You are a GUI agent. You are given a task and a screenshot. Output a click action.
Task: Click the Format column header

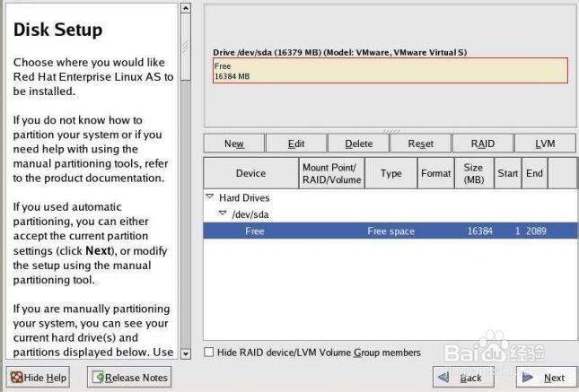click(x=435, y=173)
